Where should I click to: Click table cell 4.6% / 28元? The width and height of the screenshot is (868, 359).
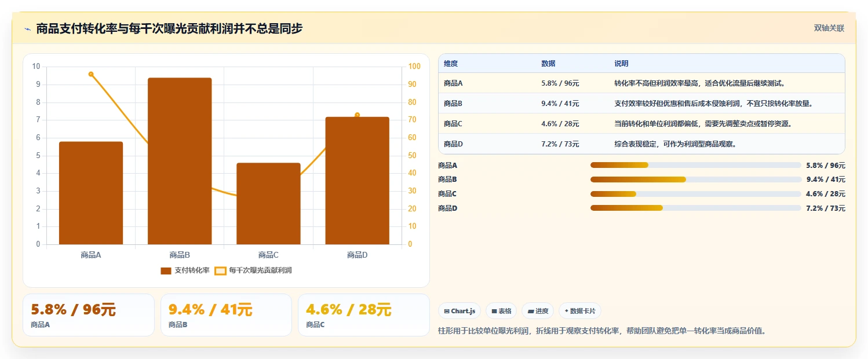click(x=560, y=124)
